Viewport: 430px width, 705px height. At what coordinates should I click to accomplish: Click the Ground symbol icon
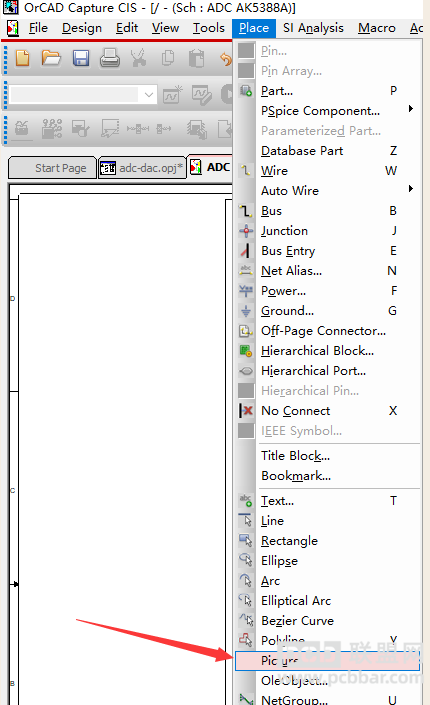coord(246,311)
